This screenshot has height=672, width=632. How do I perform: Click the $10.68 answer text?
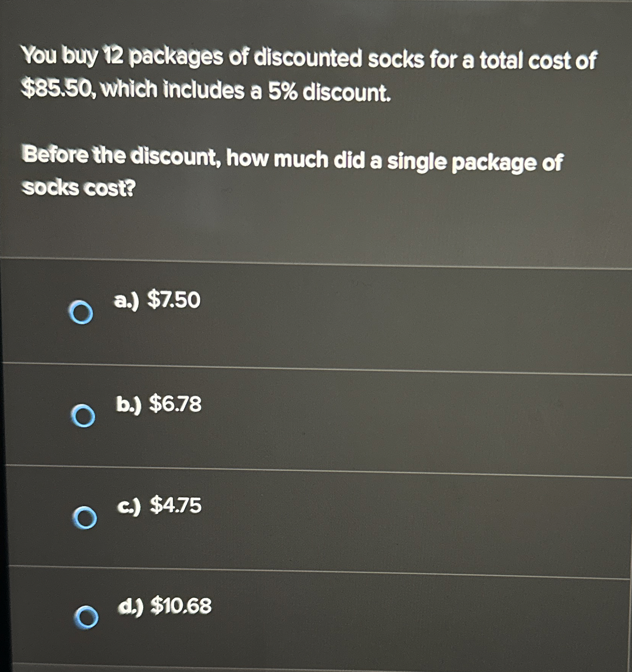(181, 605)
